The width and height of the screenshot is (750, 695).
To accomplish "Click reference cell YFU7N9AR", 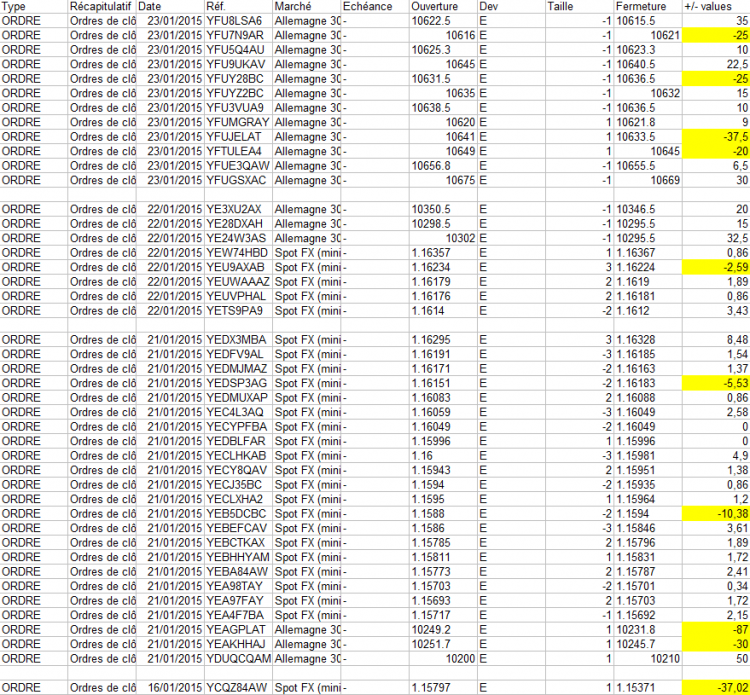I will click(239, 35).
